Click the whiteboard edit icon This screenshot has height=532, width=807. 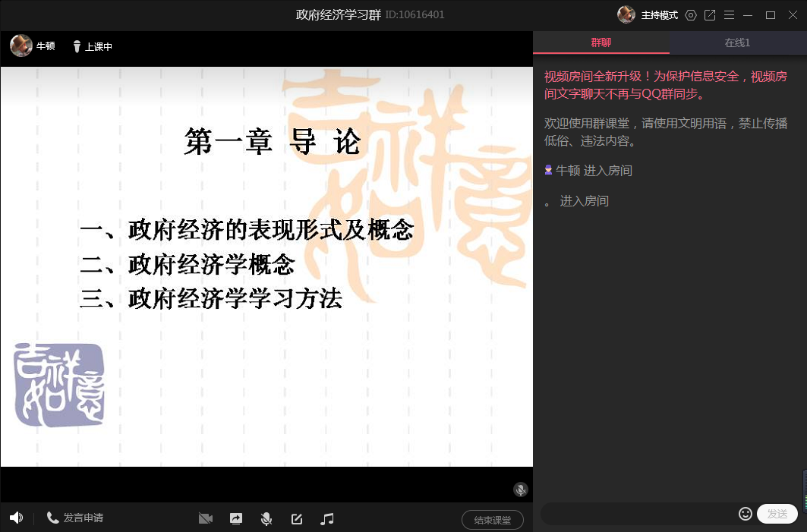(297, 519)
